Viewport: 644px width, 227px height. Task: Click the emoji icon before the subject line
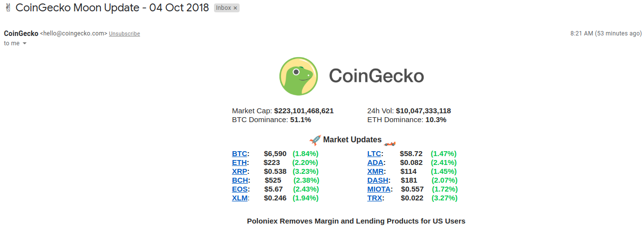(x=7, y=8)
